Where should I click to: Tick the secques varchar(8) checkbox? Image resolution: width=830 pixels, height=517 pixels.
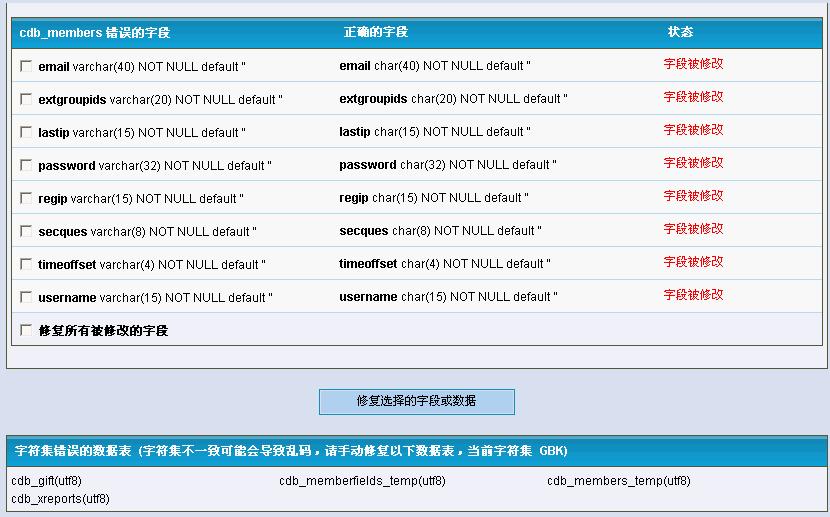(x=25, y=231)
